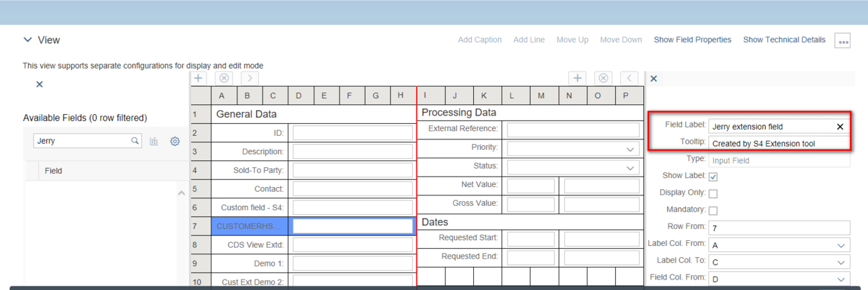Close the field properties panel
This screenshot has height=290, width=868.
[x=654, y=78]
